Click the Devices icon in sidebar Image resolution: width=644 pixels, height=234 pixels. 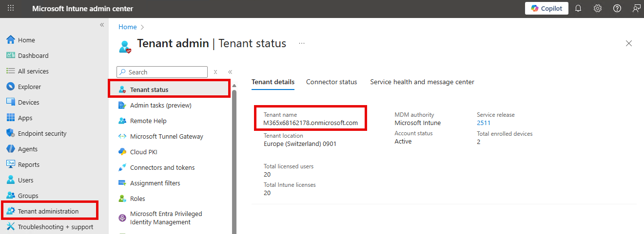(11, 102)
